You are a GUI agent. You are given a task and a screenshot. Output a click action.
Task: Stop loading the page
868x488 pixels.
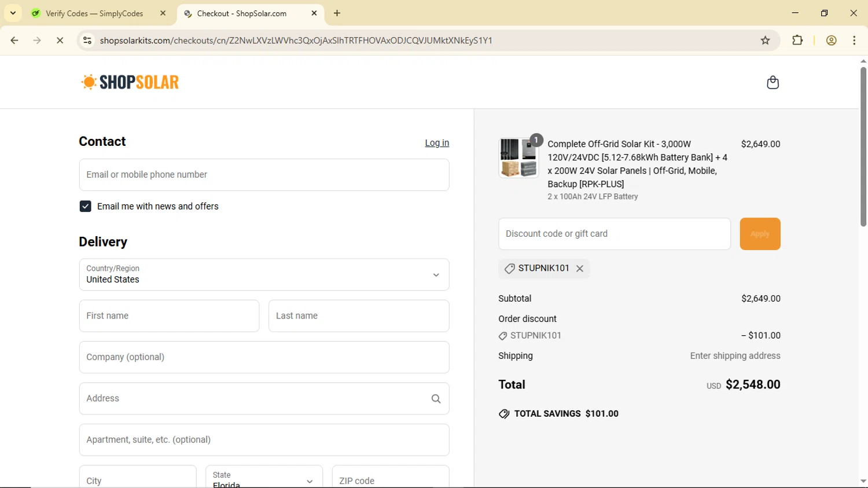(x=60, y=41)
